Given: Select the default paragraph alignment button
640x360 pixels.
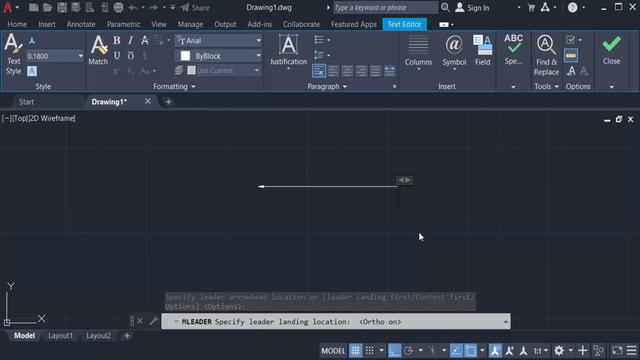Looking at the screenshot, I should tap(319, 71).
